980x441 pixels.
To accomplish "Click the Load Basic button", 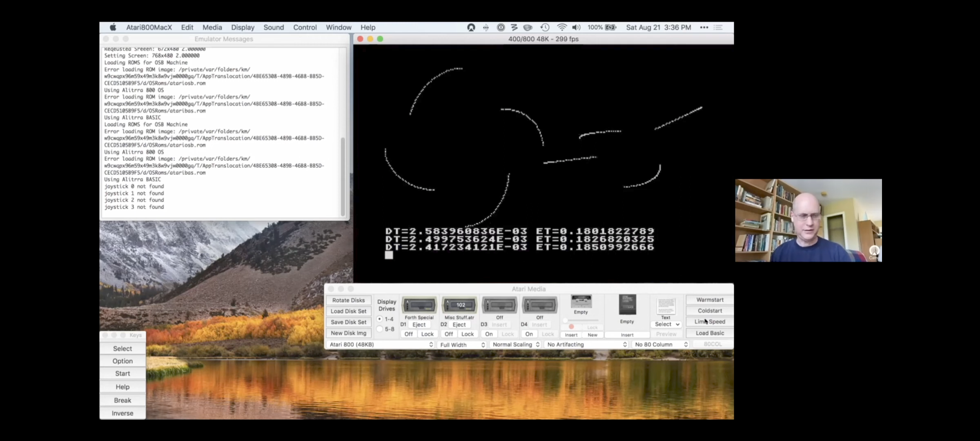I will (710, 333).
